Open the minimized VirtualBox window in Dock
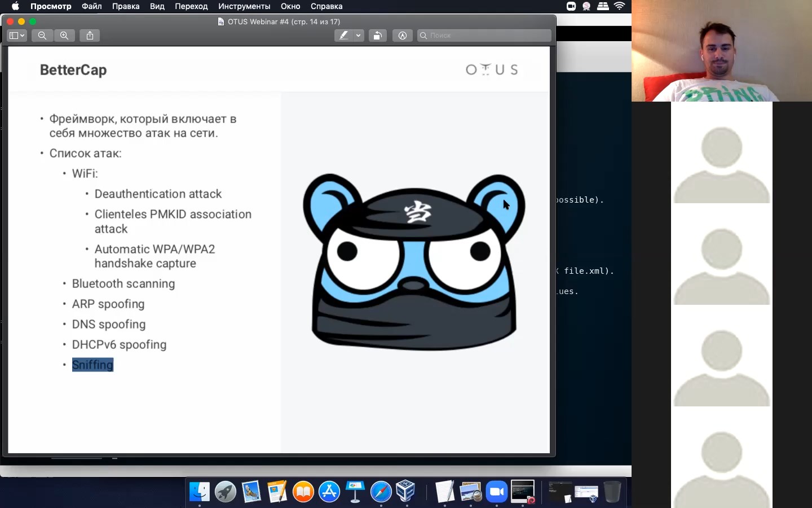This screenshot has width=812, height=508. (586, 493)
